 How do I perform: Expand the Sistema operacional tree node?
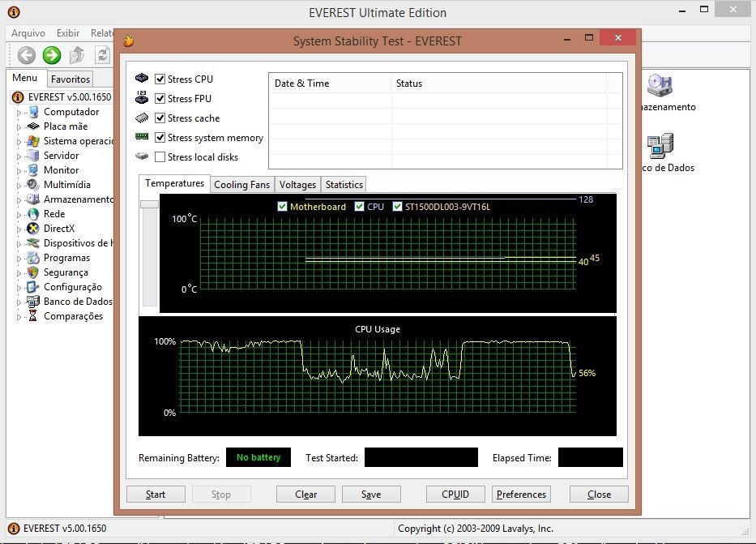point(19,142)
